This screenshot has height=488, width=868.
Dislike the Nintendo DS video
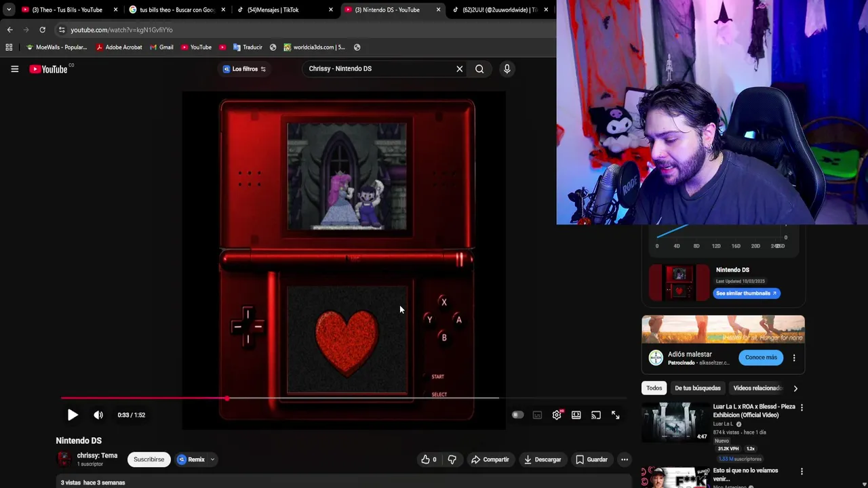[x=452, y=460]
